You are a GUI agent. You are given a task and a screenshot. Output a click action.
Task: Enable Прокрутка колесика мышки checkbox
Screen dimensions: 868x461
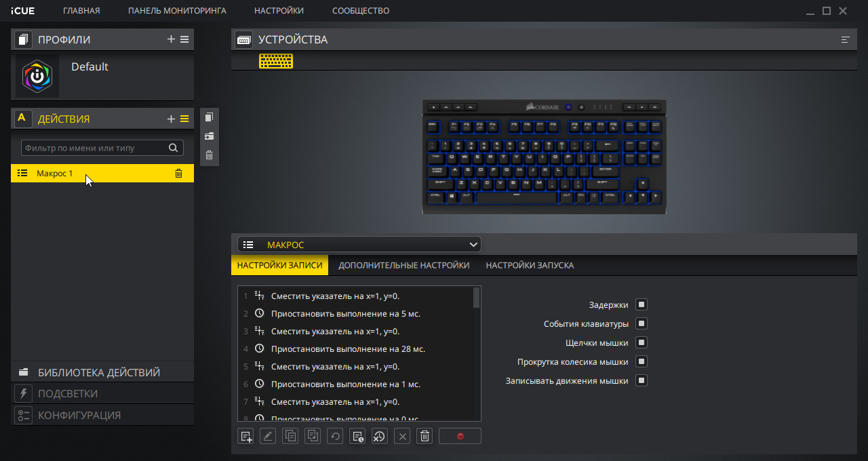click(x=641, y=362)
